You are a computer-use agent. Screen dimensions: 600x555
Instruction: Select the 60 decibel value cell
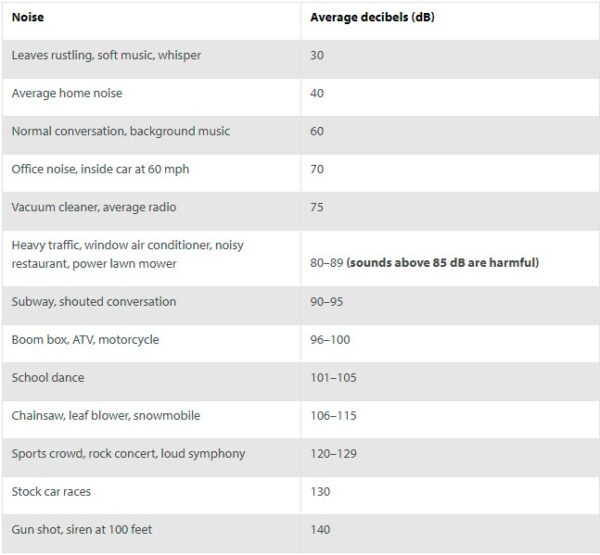click(317, 131)
